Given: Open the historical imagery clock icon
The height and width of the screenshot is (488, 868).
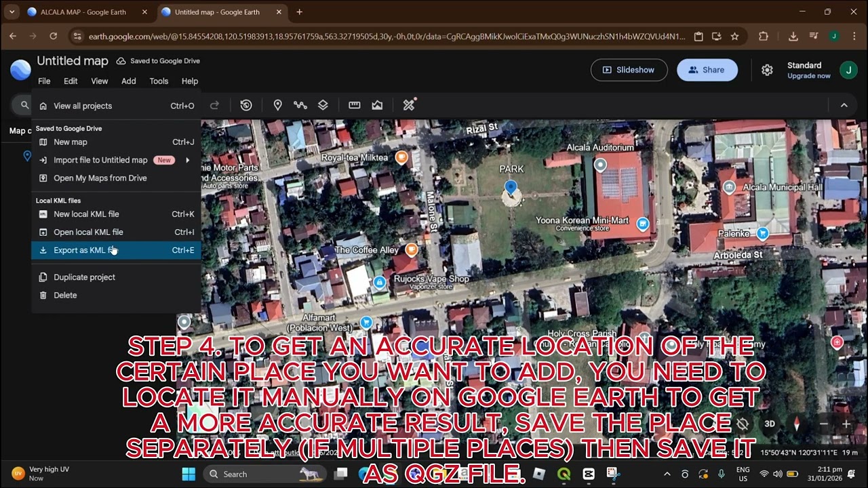Looking at the screenshot, I should tap(246, 105).
